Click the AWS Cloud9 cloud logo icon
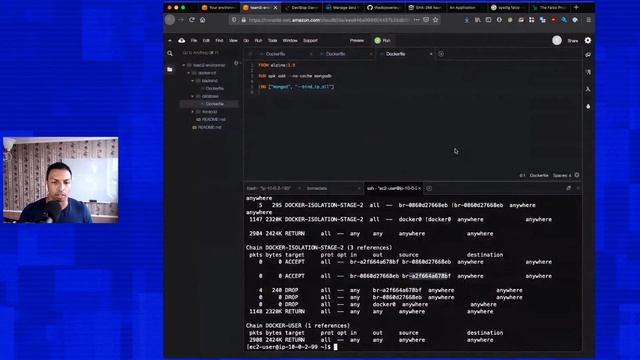Image resolution: width=640 pixels, height=360 pixels. [182, 40]
